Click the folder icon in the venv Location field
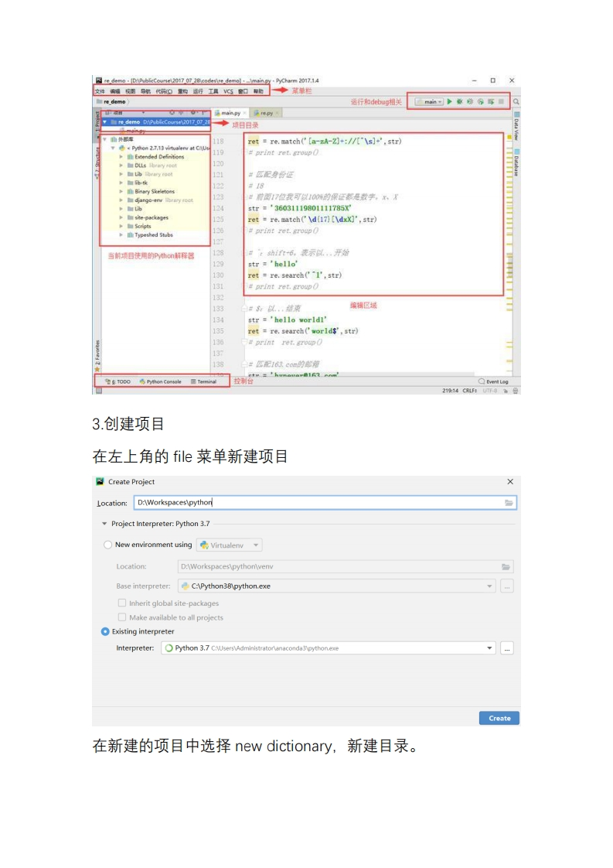Screen dimensions: 613x868 [x=506, y=567]
